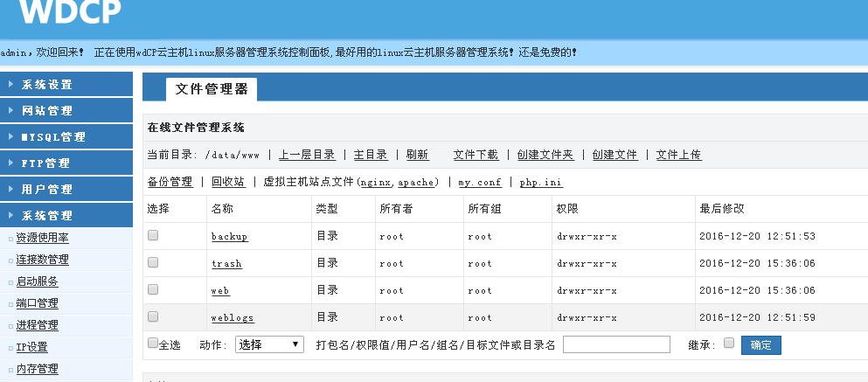The height and width of the screenshot is (382, 868).
Task: Tick the checkbox for trash folder
Action: 153,262
